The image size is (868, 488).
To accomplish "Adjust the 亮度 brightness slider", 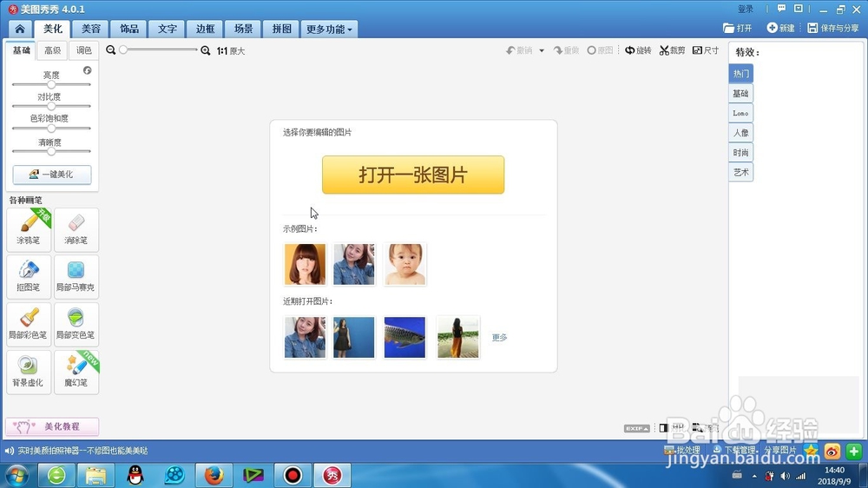I will 51,85.
